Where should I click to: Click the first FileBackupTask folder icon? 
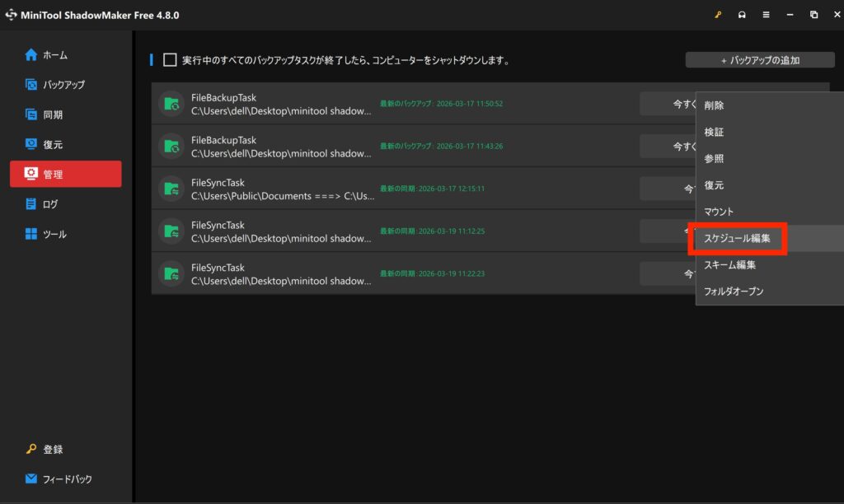[x=171, y=104]
